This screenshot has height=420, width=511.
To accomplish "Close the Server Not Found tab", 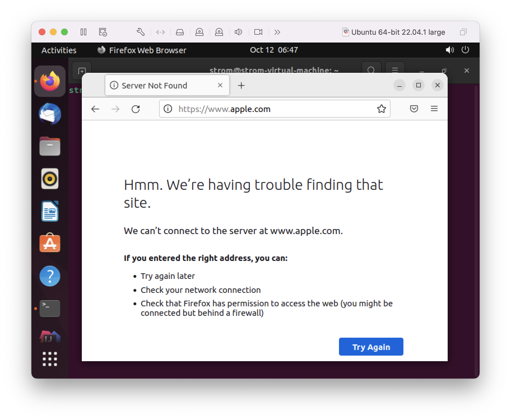I will coord(220,85).
